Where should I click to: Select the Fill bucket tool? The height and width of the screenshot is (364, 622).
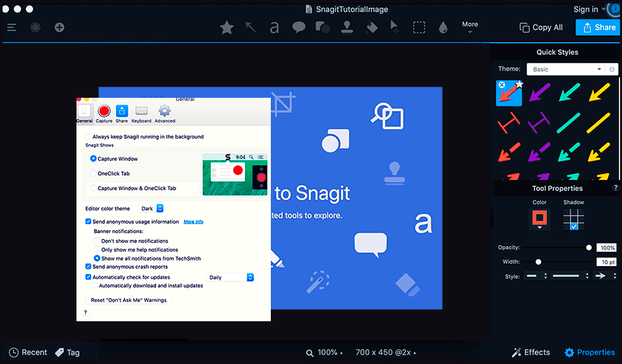[x=371, y=27]
